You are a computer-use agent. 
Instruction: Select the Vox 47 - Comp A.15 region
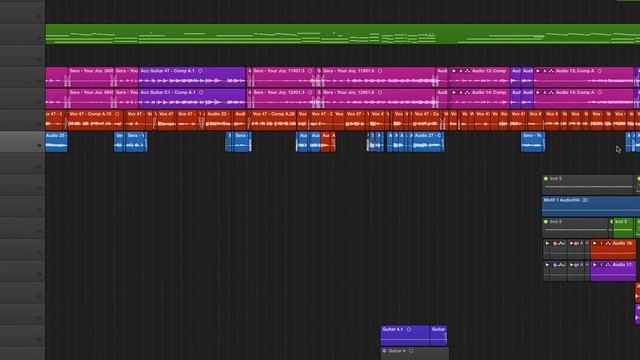pyautogui.click(x=96, y=120)
